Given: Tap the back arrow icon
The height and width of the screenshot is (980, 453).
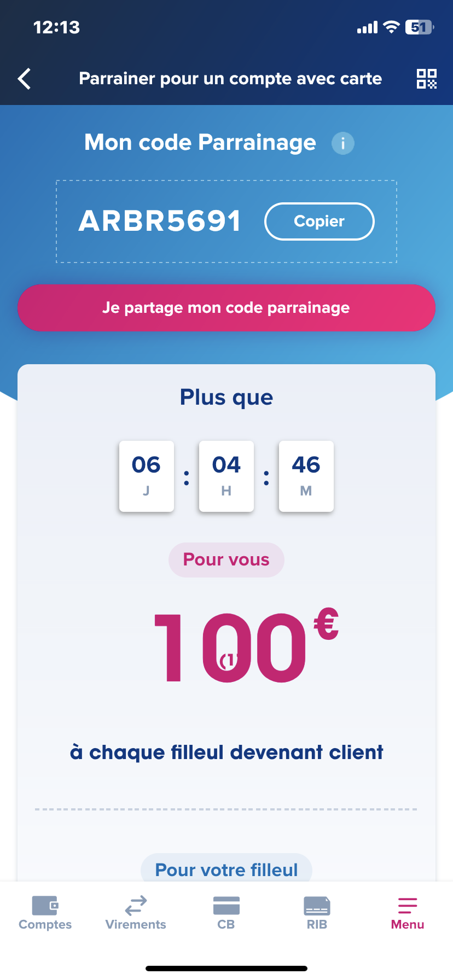Looking at the screenshot, I should (24, 79).
